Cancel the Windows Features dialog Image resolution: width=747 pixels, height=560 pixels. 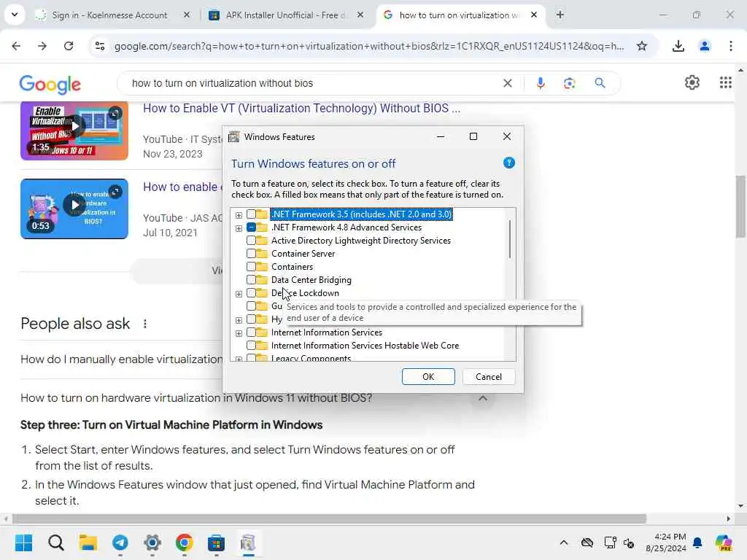[488, 377]
